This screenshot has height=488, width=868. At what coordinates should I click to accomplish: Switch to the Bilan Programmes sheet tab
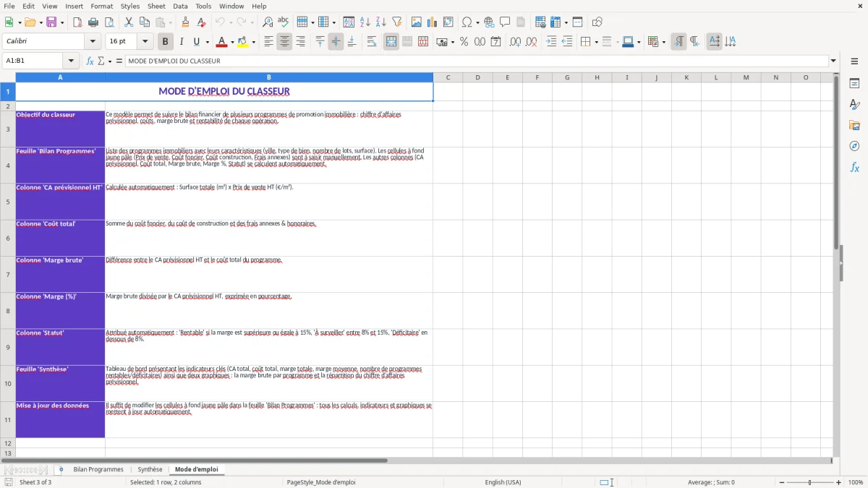[98, 470]
